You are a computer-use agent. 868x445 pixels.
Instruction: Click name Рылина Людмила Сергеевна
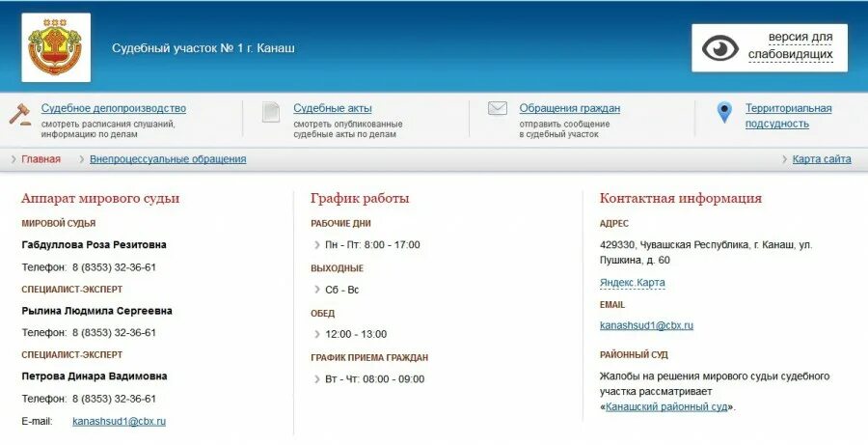pyautogui.click(x=96, y=311)
